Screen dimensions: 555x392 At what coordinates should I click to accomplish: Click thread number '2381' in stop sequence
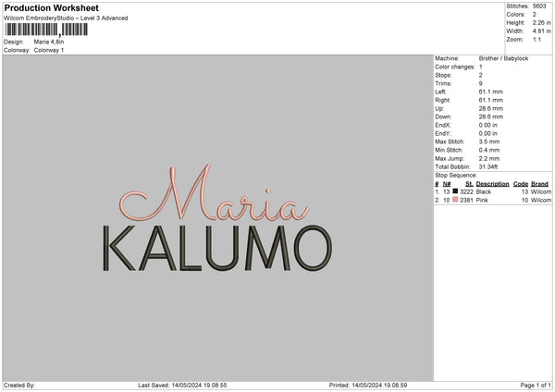tap(466, 201)
